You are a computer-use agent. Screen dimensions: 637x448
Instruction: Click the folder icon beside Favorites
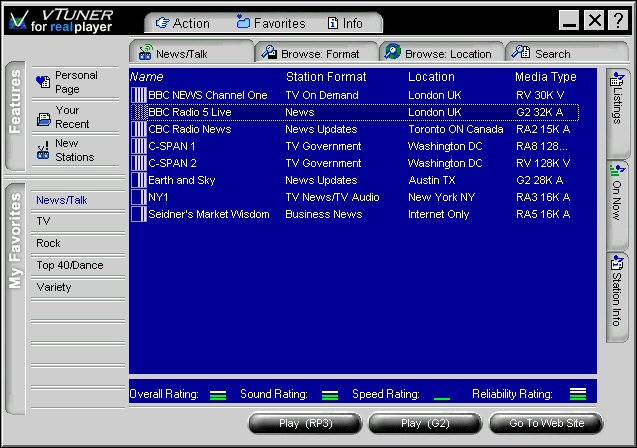pos(243,22)
